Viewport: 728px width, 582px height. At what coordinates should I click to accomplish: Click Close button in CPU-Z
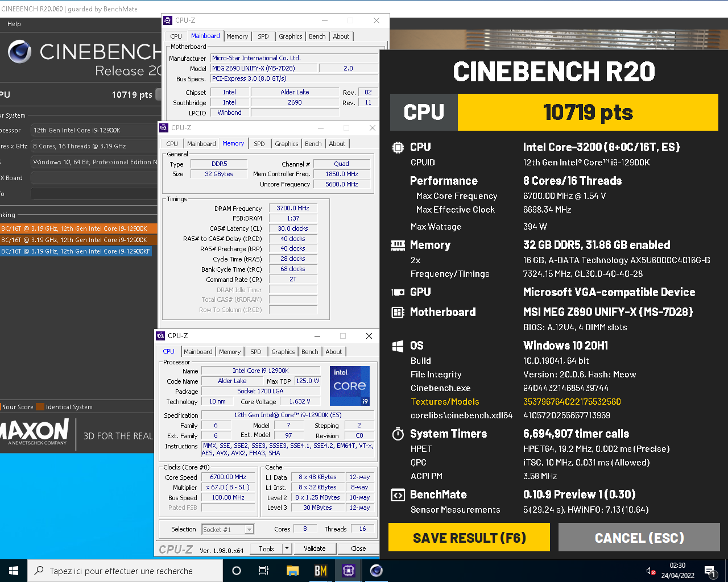[x=358, y=548]
